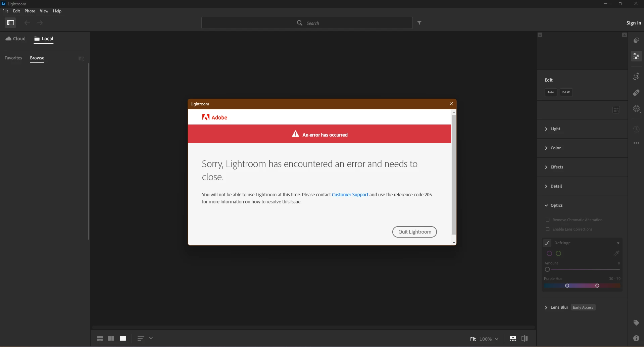Click the Defringe Amount slider handle
Screen dimensions: 644x347
click(547, 269)
